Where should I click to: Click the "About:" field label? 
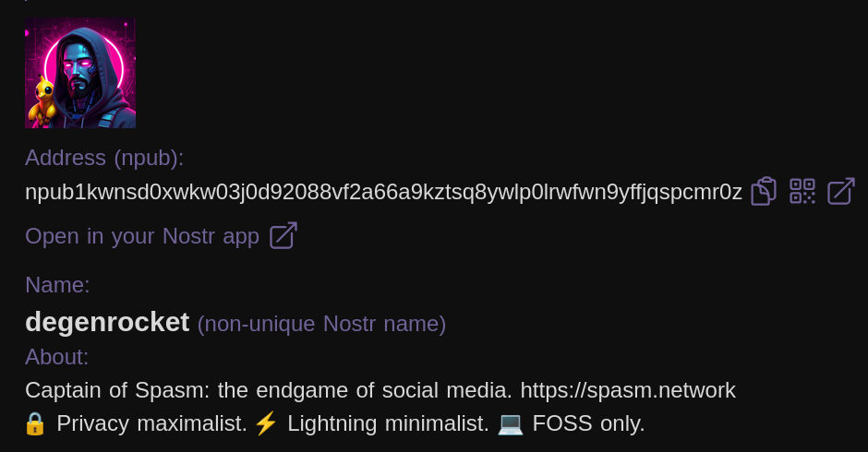(57, 357)
